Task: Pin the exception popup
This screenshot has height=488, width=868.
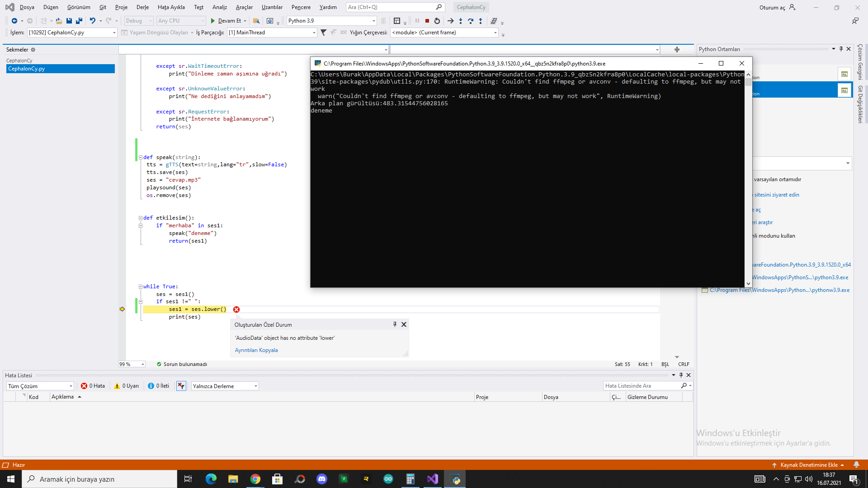Action: (395, 324)
